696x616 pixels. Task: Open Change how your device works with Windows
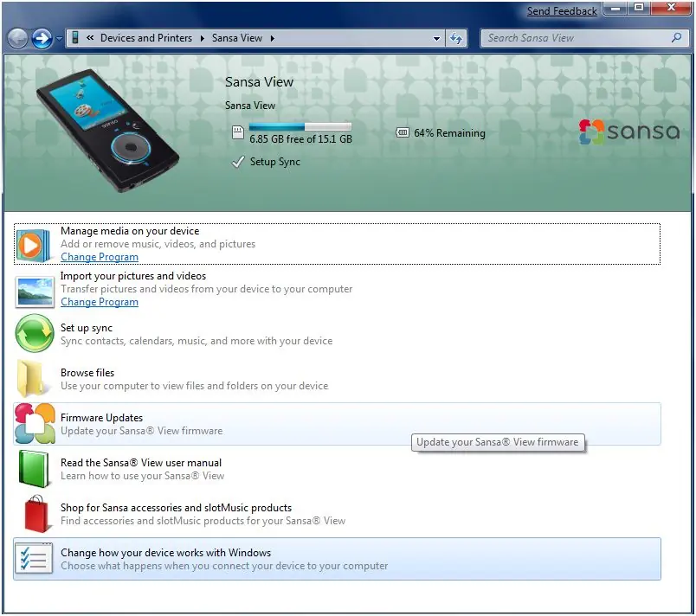(x=337, y=559)
